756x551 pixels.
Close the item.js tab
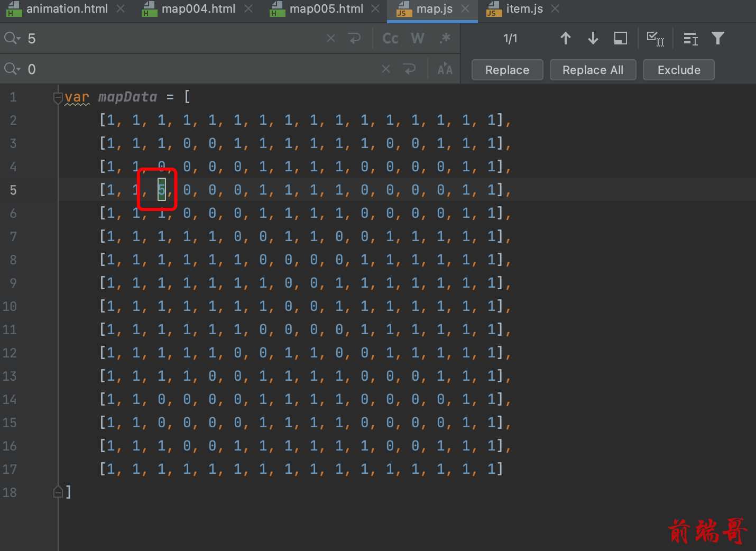pos(555,9)
